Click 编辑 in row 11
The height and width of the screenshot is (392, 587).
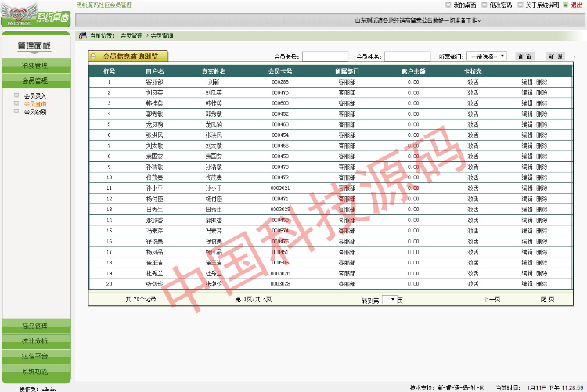point(527,189)
